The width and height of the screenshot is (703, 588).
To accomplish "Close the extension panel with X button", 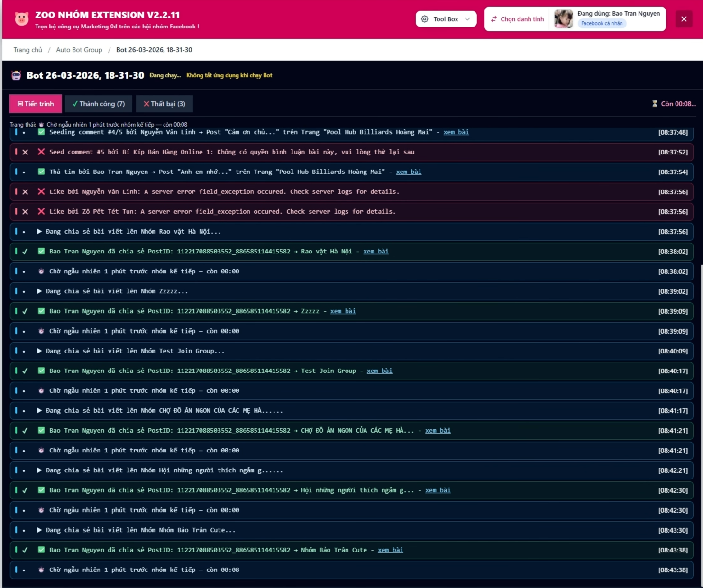I will 684,19.
